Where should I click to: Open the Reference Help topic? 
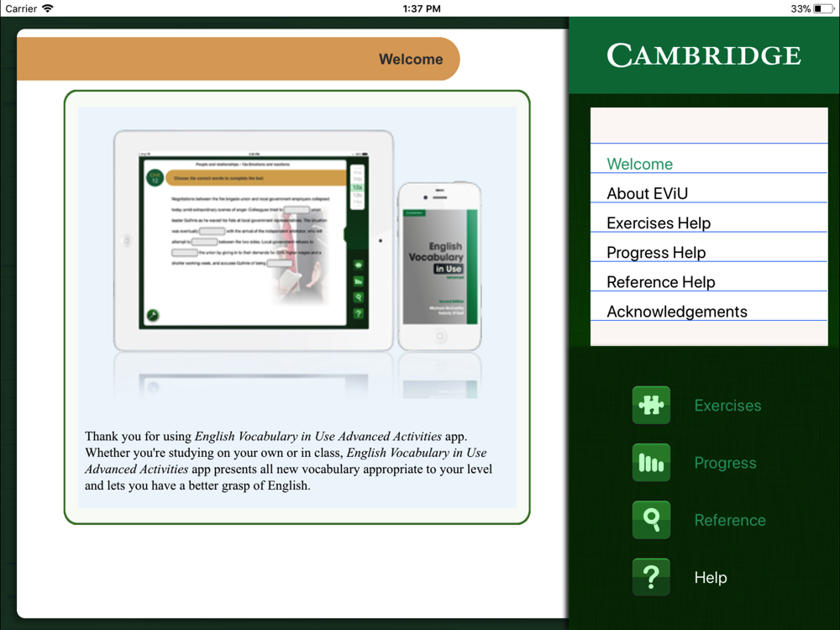tap(709, 277)
